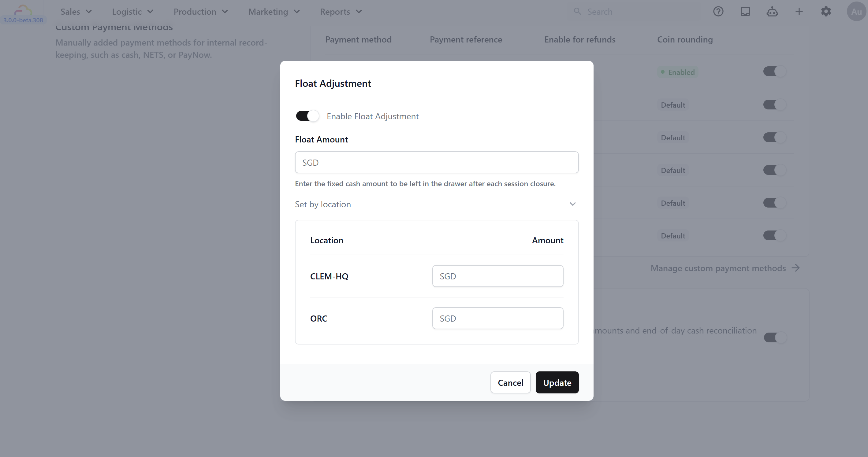Click the ORC location label
Image resolution: width=868 pixels, height=457 pixels.
click(319, 318)
